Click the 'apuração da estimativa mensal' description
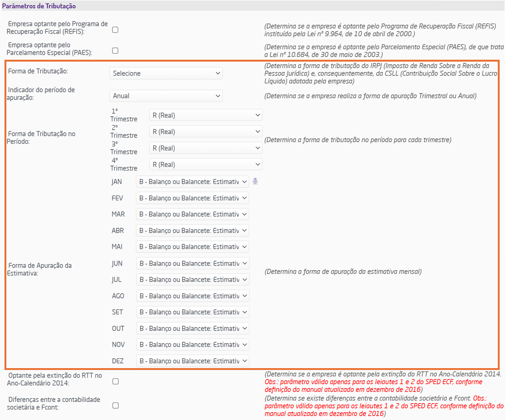Screen dimensions: 506x420 [343, 272]
